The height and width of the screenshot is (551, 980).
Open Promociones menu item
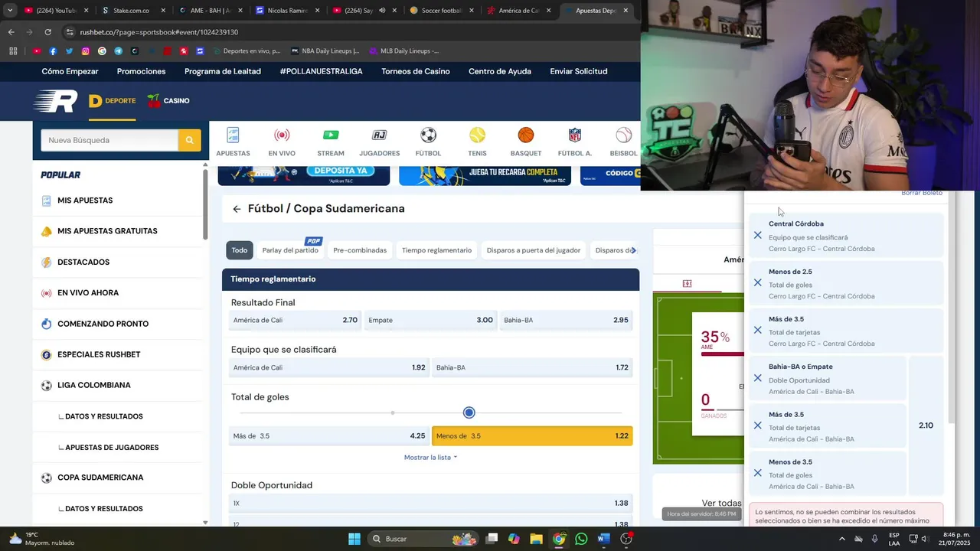coord(141,71)
